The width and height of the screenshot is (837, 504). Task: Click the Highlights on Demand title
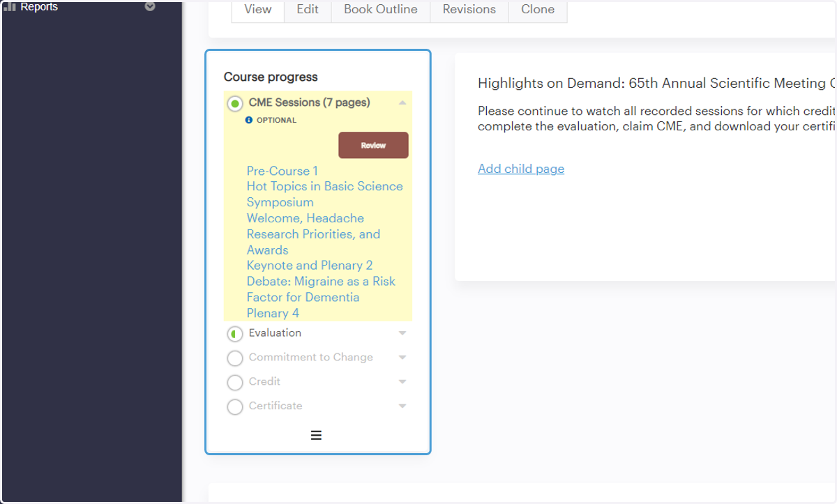coord(656,83)
